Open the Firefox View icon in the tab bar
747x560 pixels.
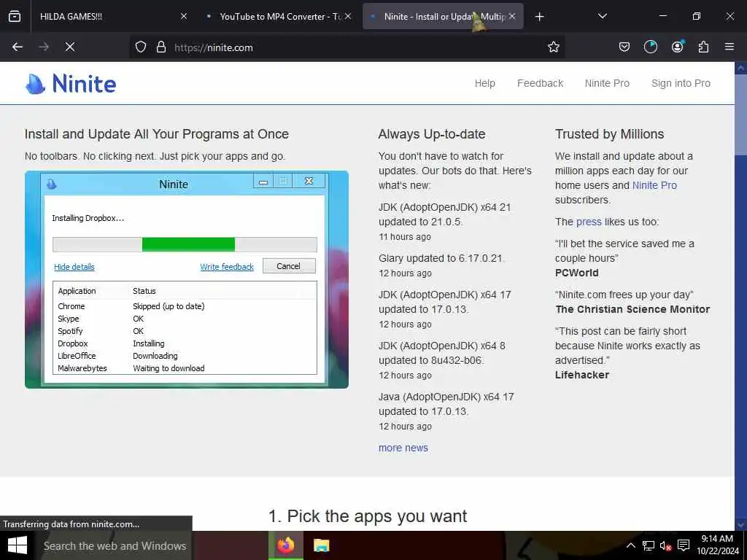[x=15, y=16]
